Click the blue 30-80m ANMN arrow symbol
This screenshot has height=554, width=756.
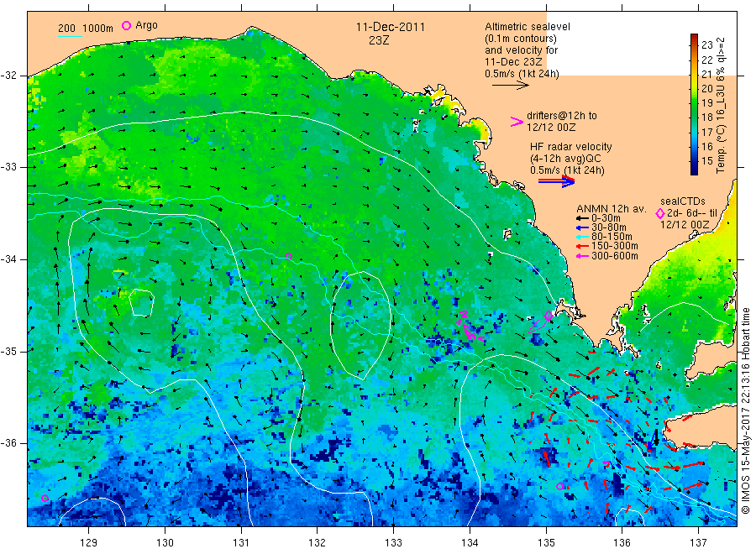click(x=582, y=227)
